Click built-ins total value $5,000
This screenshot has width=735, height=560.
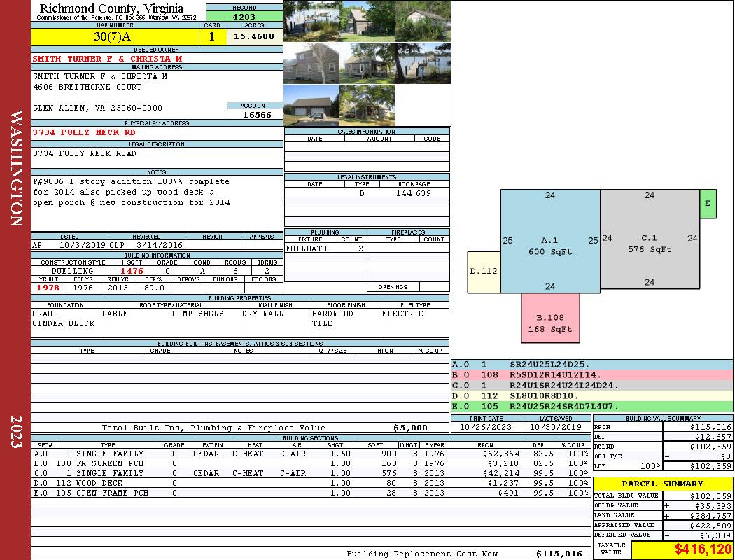pos(411,428)
